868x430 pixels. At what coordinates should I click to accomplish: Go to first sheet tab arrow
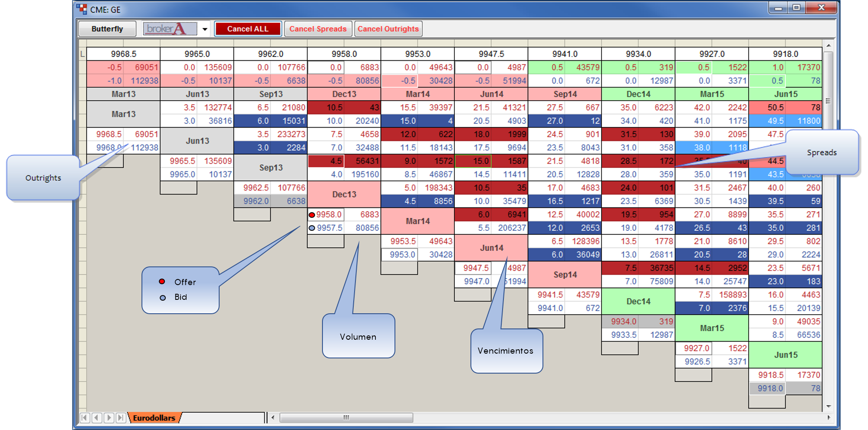click(85, 418)
